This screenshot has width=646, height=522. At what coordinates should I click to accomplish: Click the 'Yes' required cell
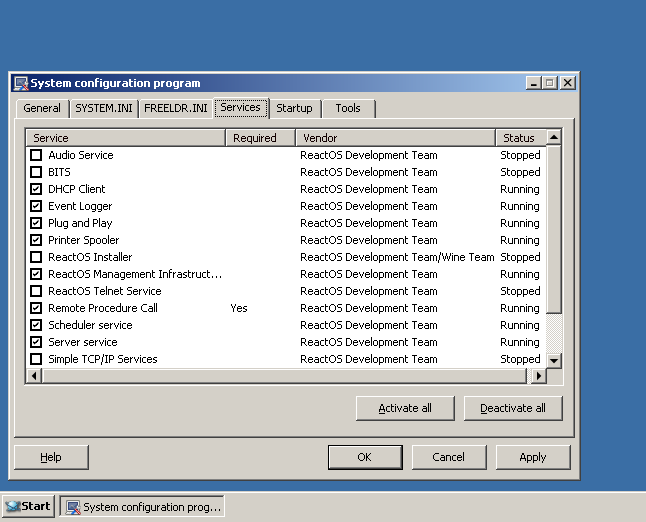tap(239, 308)
